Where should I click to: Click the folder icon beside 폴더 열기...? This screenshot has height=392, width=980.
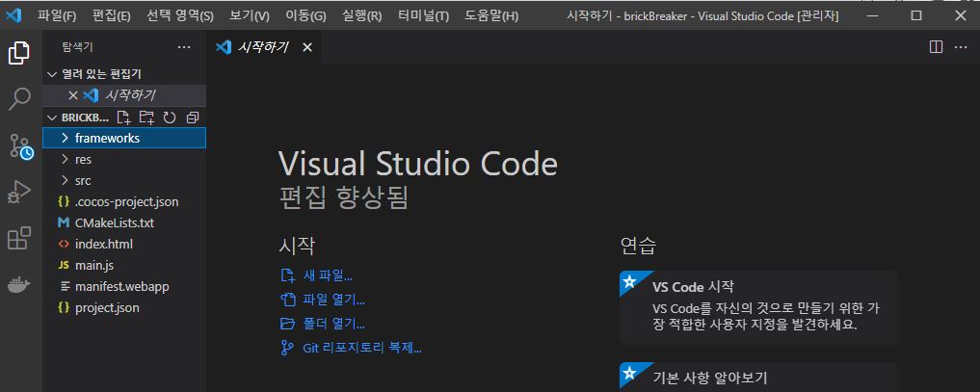point(287,324)
